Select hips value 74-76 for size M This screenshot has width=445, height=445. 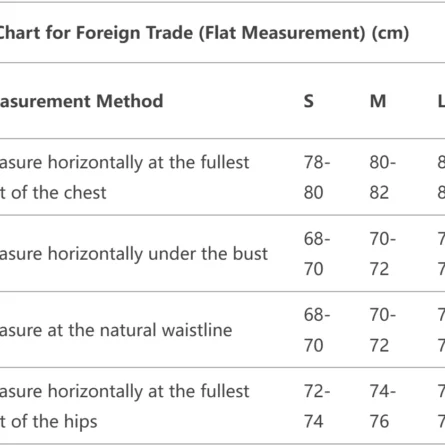[x=383, y=406]
